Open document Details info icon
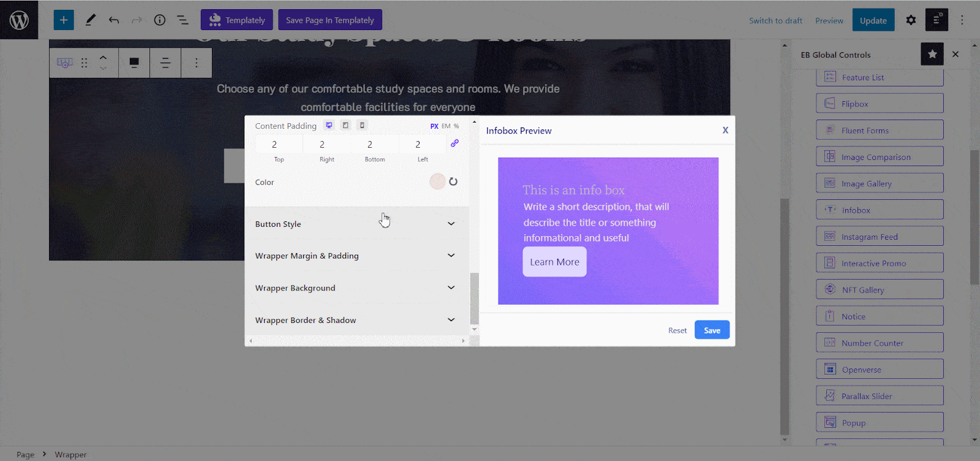Screen dimensions: 980x461 [x=160, y=20]
